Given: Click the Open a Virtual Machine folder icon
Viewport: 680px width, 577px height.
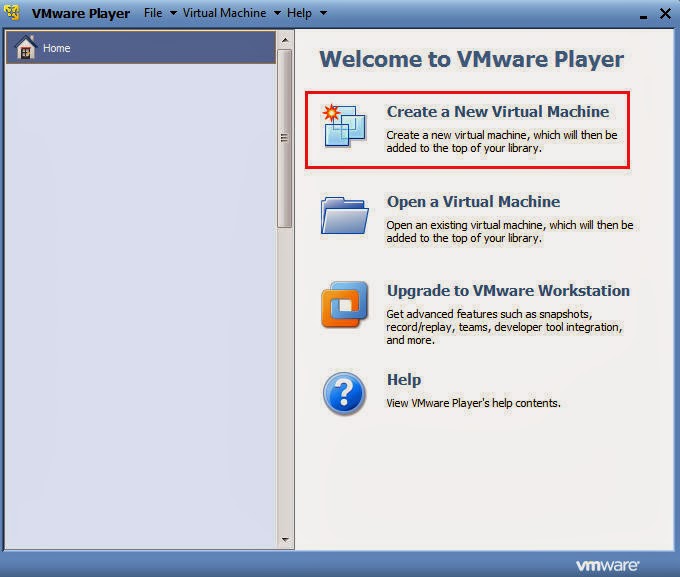Looking at the screenshot, I should click(x=345, y=216).
